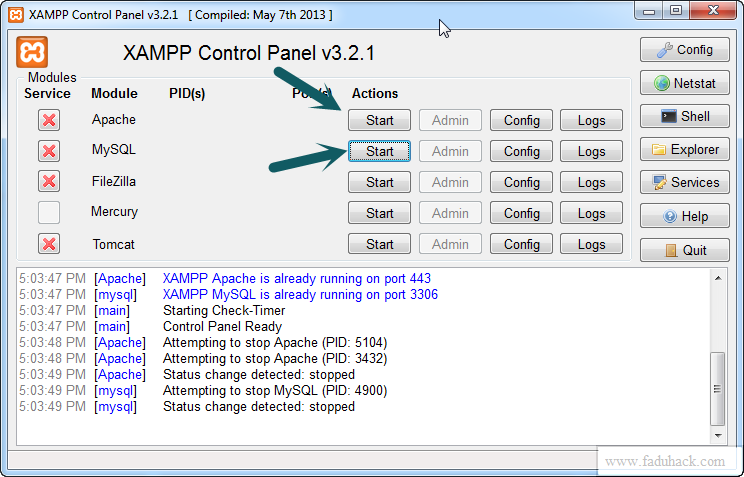Click the XAMPP title bar icon

click(16, 14)
